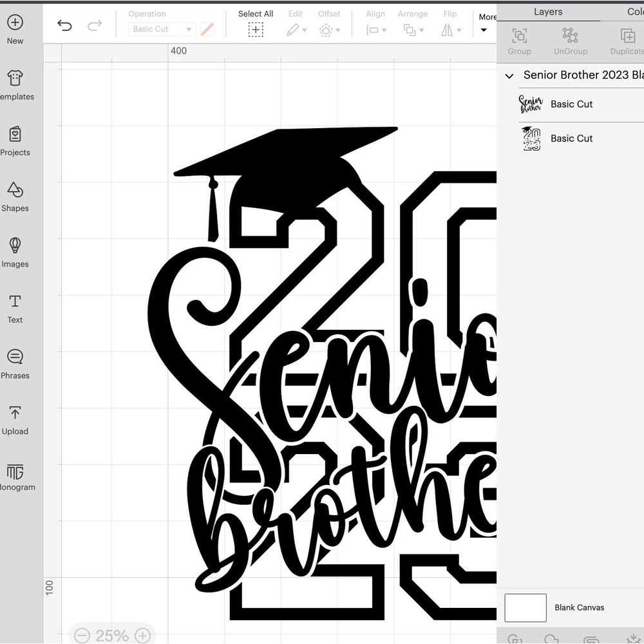
Task: Collapse the Senior Brother 2023 layer group
Action: pos(509,76)
